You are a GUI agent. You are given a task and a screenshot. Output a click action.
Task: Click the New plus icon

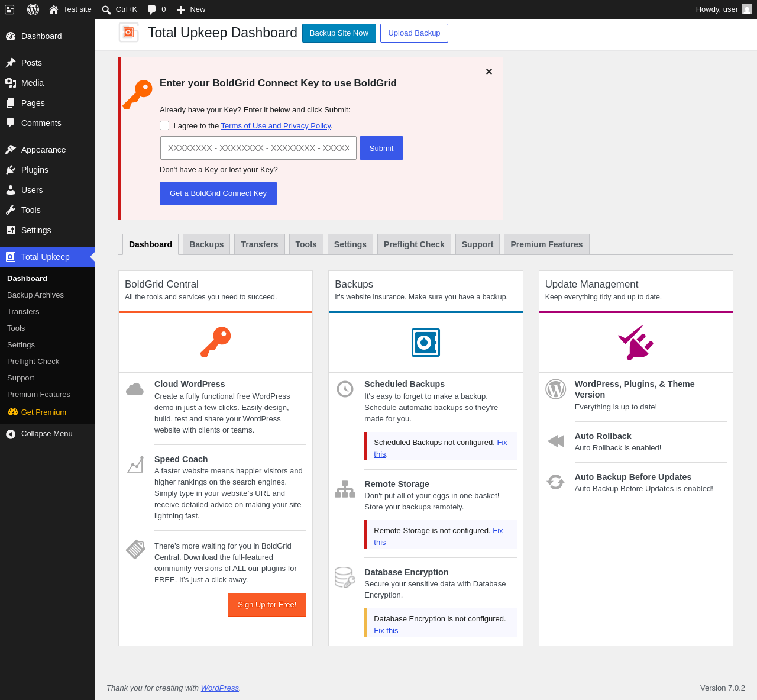click(181, 9)
